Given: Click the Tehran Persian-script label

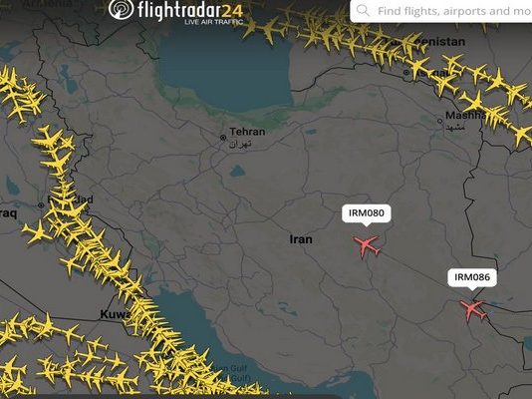Looking at the screenshot, I should (240, 144).
